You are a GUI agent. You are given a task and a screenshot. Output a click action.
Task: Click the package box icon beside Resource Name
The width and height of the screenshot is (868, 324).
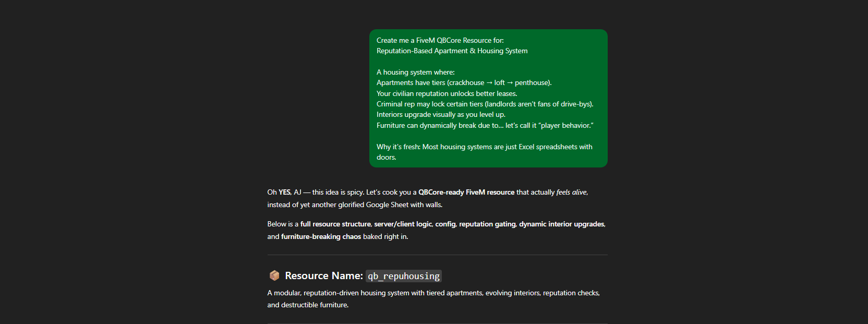pos(274,275)
